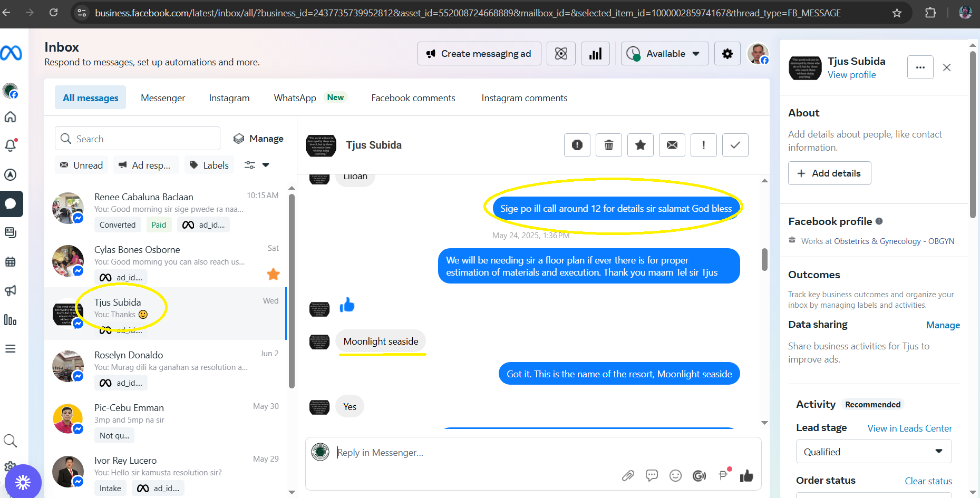Viewport: 980px width, 498px height.
Task: Click the Manage link for Data sharing
Action: tap(943, 325)
